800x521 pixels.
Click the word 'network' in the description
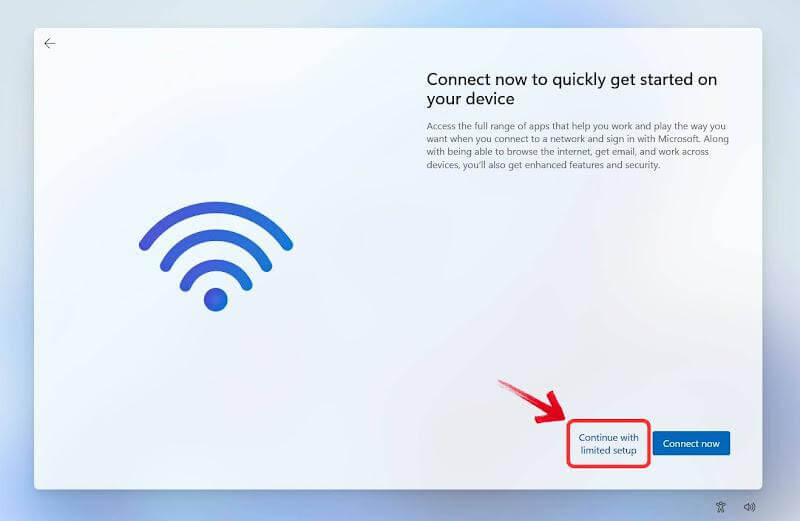pyautogui.click(x=567, y=139)
